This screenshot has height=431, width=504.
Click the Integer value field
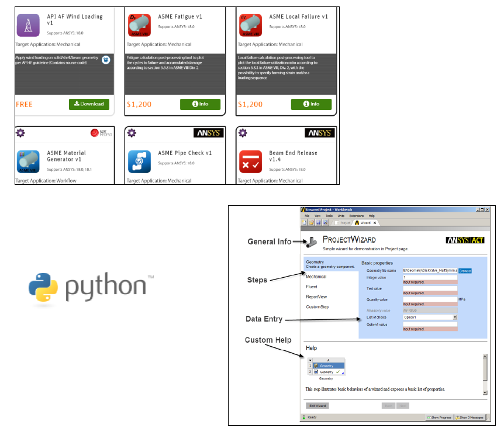click(x=430, y=277)
